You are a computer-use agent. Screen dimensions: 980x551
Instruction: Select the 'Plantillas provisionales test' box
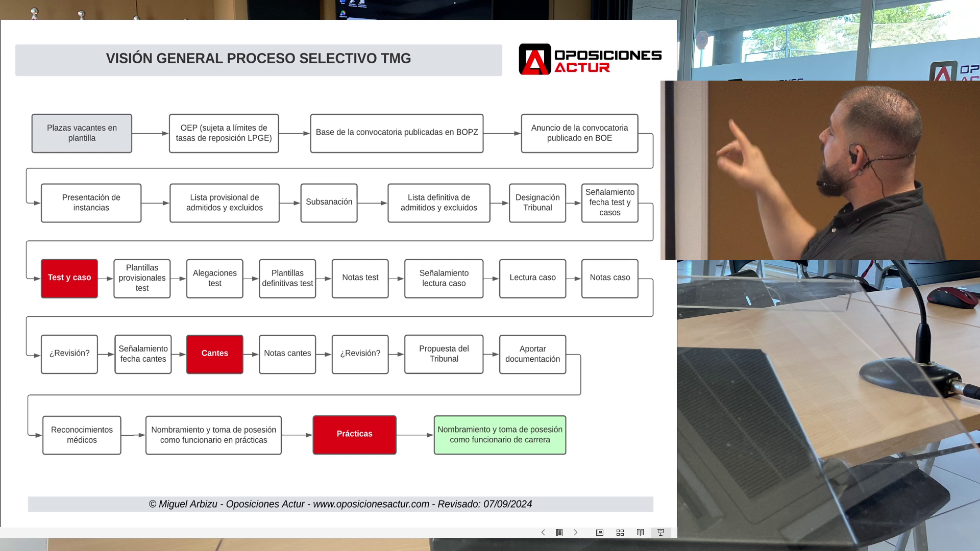tap(142, 279)
